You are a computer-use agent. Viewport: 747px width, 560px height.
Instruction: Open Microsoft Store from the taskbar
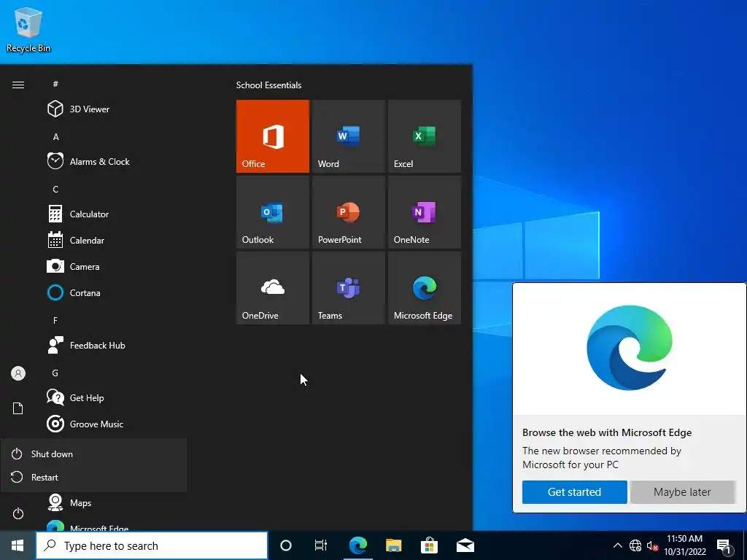tap(429, 545)
